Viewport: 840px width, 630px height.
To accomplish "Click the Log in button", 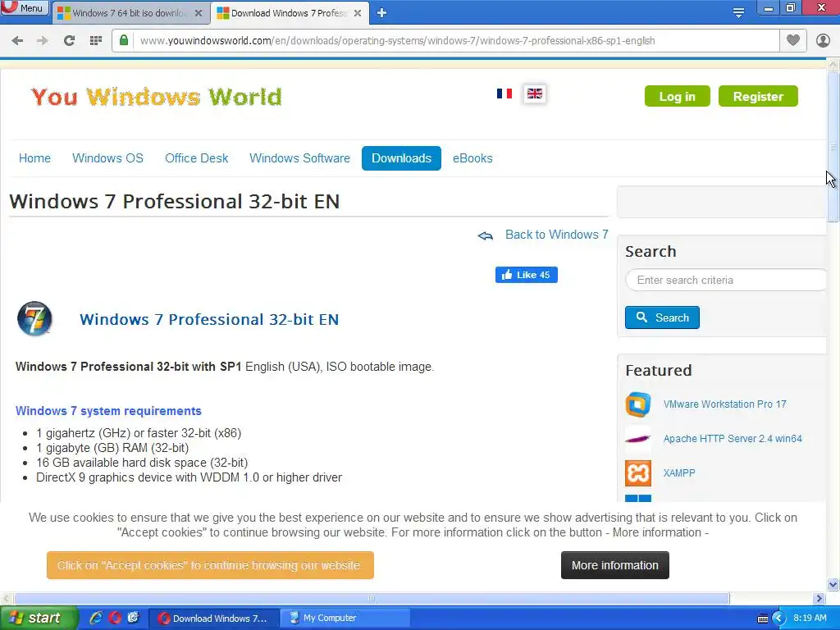I will (x=677, y=97).
